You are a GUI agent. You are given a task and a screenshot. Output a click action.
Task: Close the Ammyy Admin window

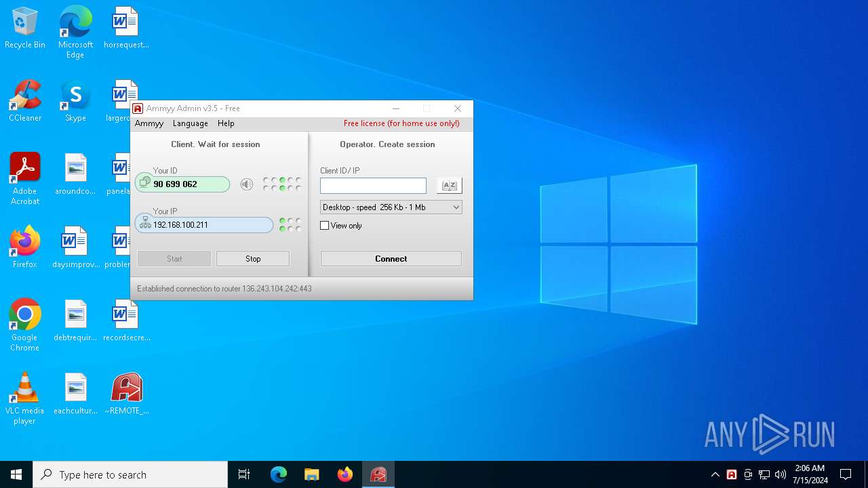[x=458, y=108]
